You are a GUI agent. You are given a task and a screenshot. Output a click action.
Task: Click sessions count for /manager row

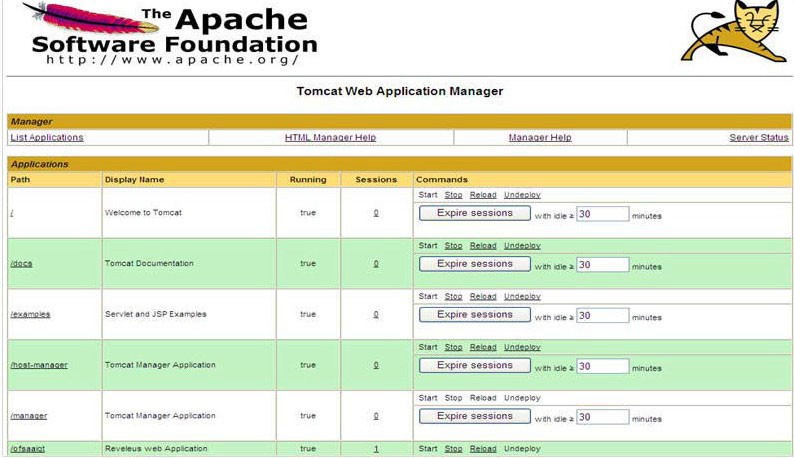376,415
